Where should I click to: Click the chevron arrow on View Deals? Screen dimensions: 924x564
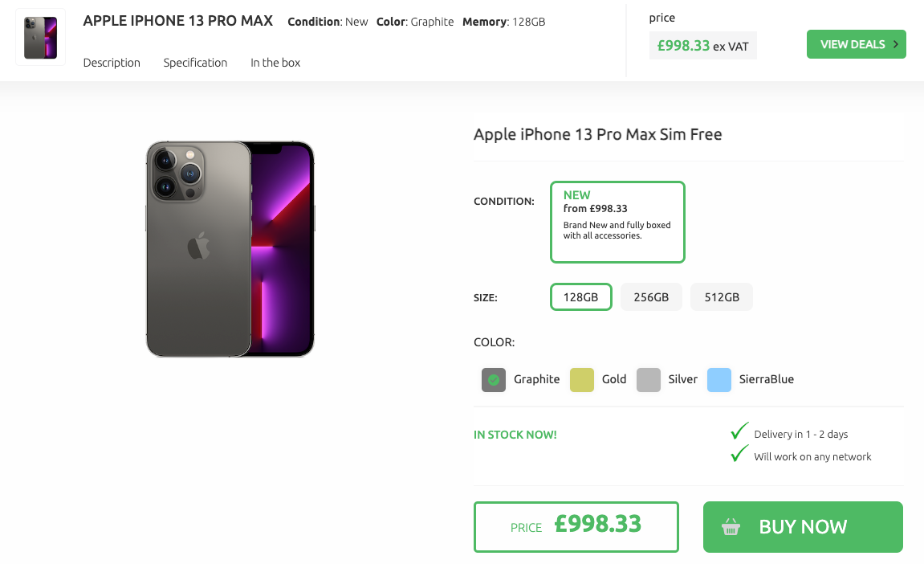pos(895,44)
